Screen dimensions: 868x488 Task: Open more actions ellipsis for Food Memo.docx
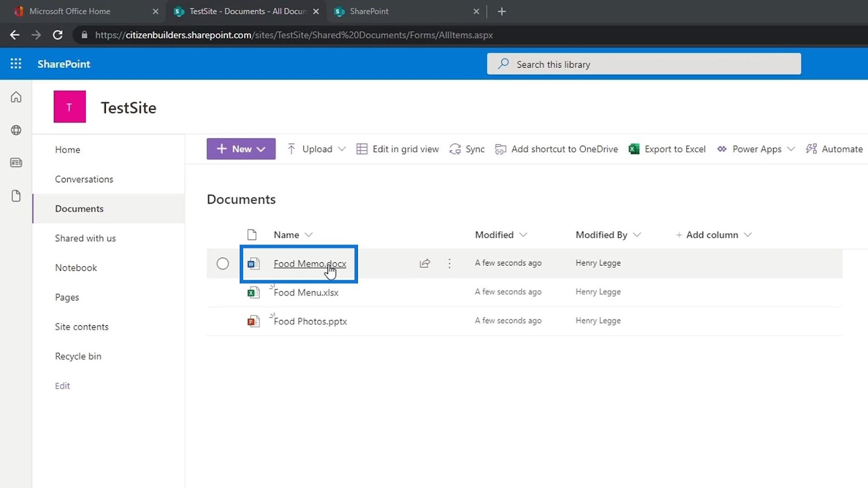[449, 264]
